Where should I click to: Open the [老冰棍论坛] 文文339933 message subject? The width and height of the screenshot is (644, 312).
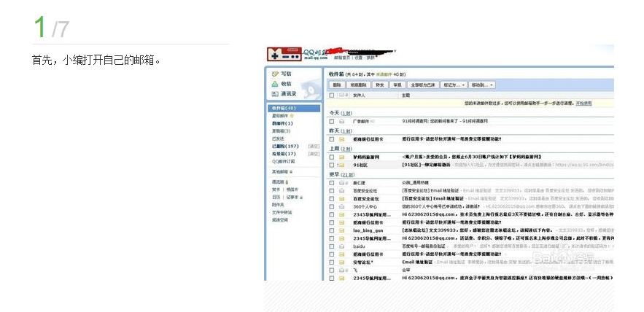[x=477, y=230]
